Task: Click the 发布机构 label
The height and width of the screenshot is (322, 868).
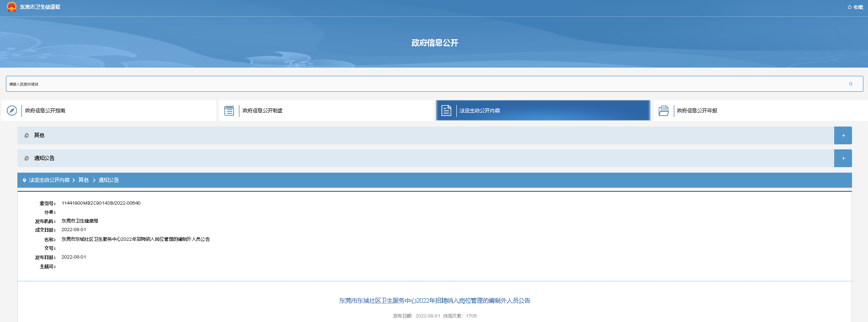Action: (x=45, y=222)
